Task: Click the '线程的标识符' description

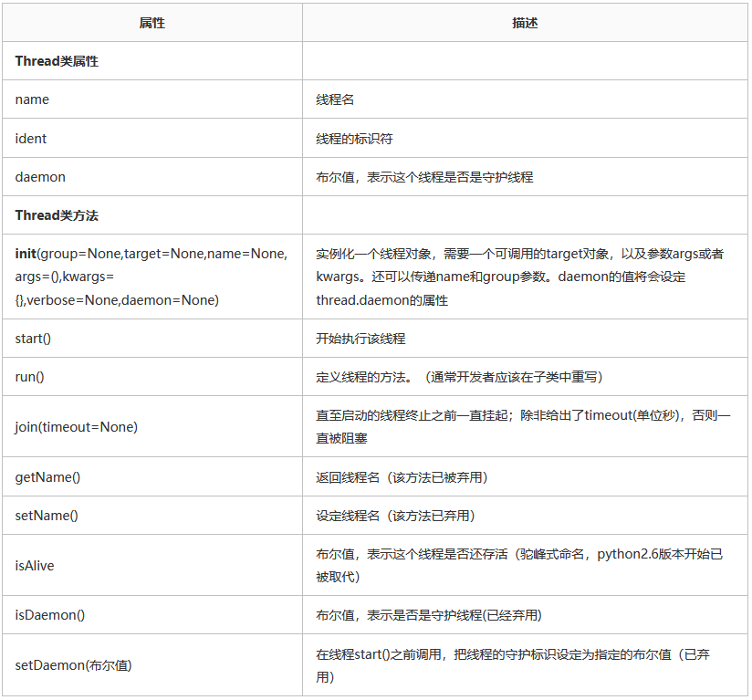Action: click(x=525, y=138)
